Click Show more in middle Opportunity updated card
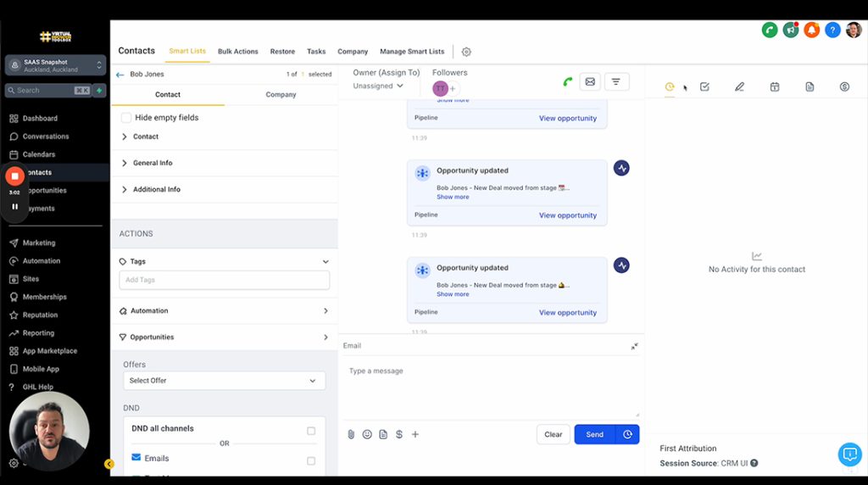The image size is (868, 485). pos(453,197)
